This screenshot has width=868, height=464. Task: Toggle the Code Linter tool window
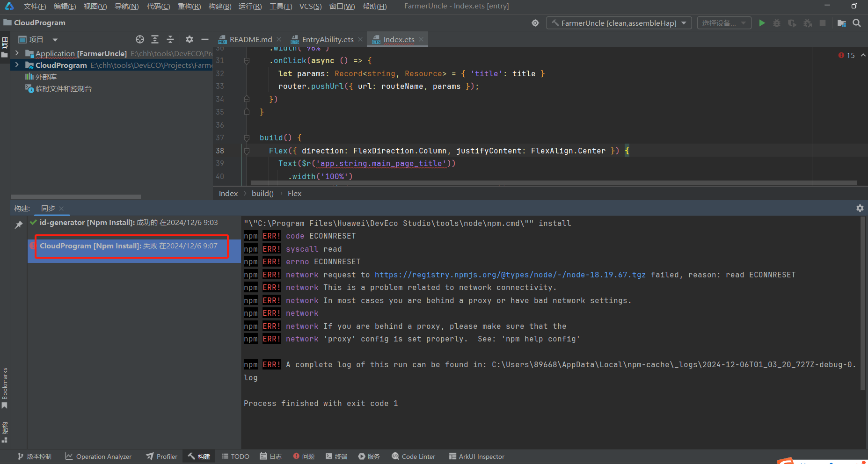coord(413,457)
